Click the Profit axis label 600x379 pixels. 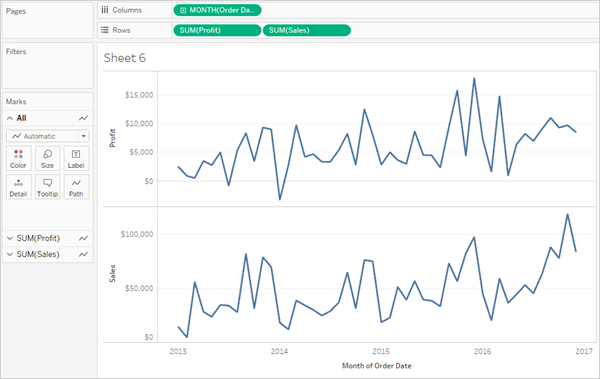(112, 138)
